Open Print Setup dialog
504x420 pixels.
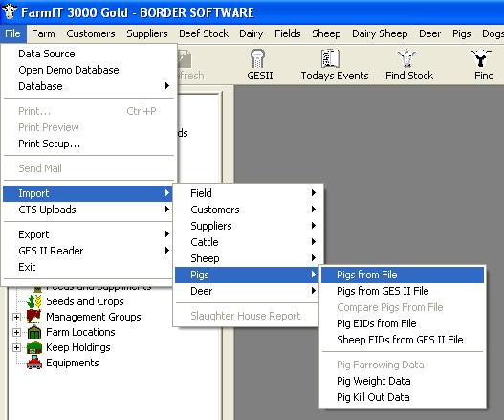[89, 144]
